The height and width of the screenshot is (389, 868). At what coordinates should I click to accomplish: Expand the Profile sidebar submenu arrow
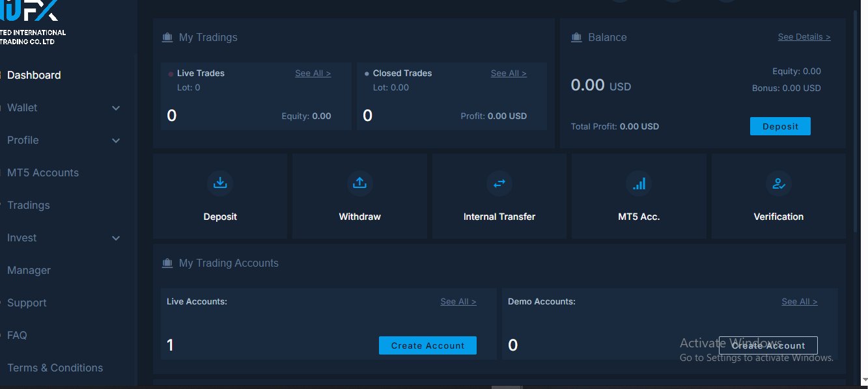(x=116, y=141)
